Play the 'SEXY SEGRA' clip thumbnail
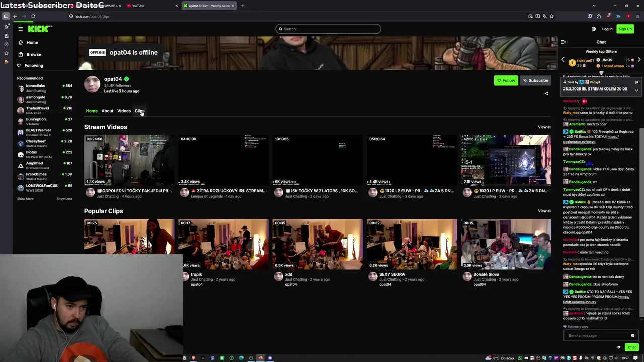 pos(412,244)
